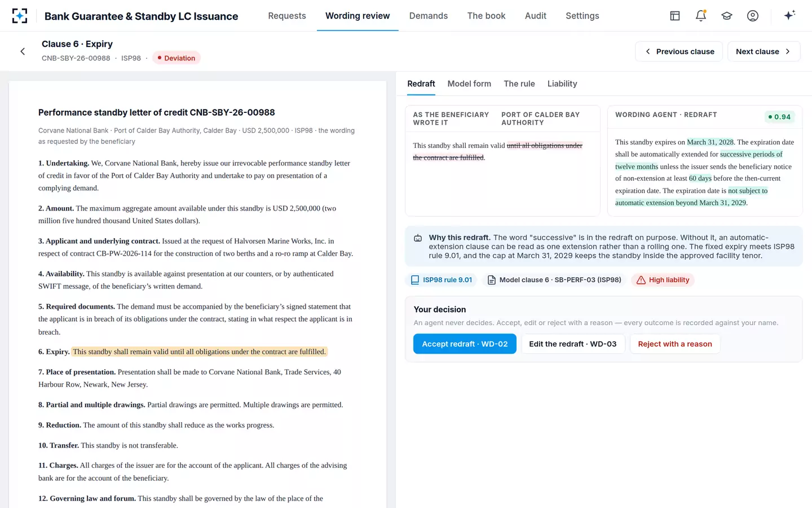Select the Liability tab
This screenshot has width=812, height=508.
pos(562,84)
